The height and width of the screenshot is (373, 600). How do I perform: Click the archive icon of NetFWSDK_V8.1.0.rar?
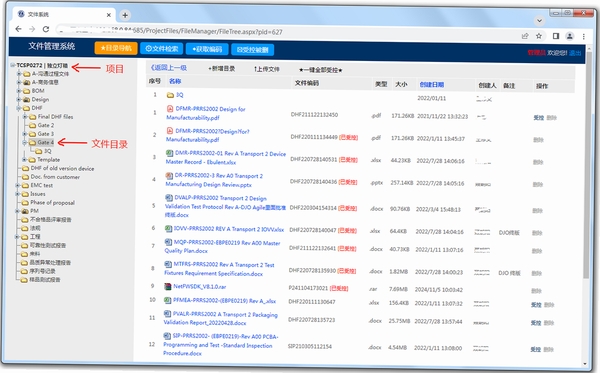coord(167,286)
